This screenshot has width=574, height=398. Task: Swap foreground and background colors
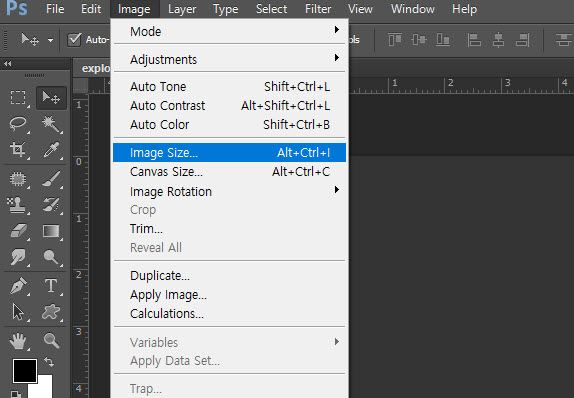49,362
